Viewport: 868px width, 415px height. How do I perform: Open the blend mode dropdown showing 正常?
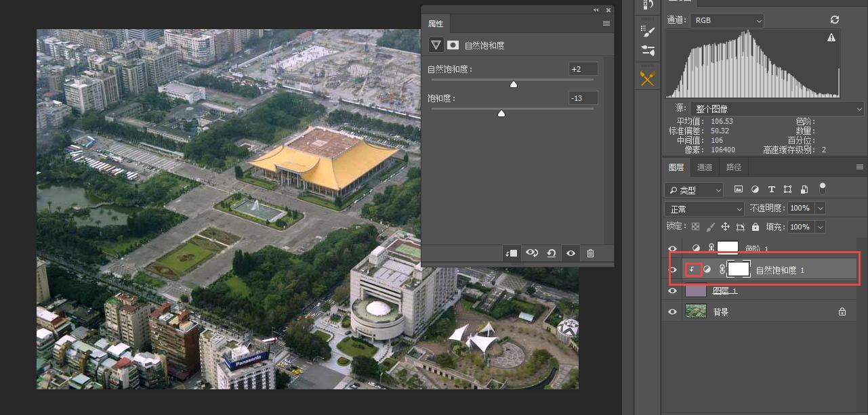(x=703, y=209)
